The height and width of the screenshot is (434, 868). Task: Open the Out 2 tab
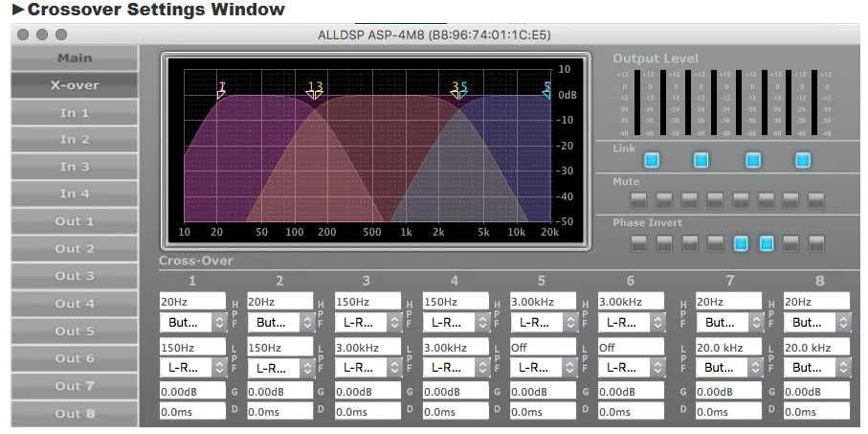click(x=75, y=249)
